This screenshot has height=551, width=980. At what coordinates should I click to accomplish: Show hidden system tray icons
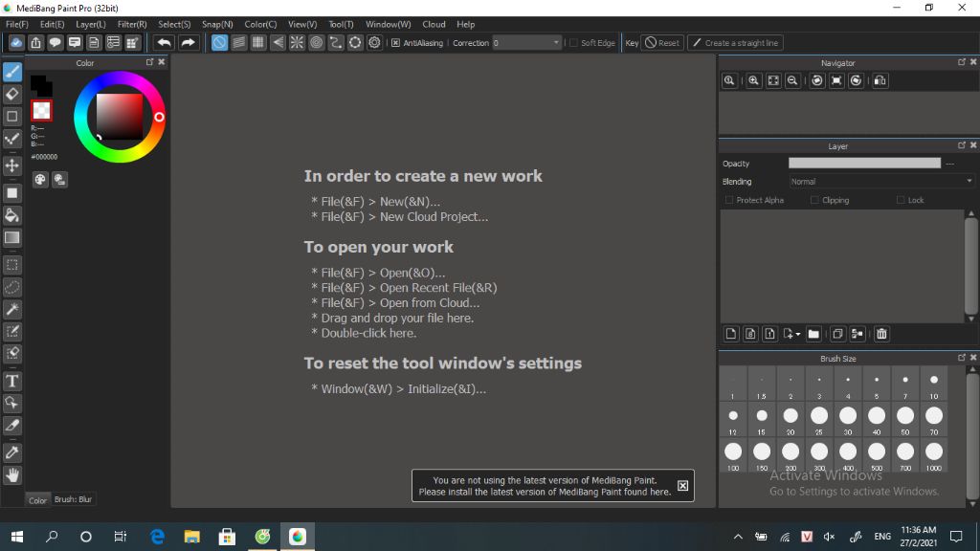[x=738, y=537]
